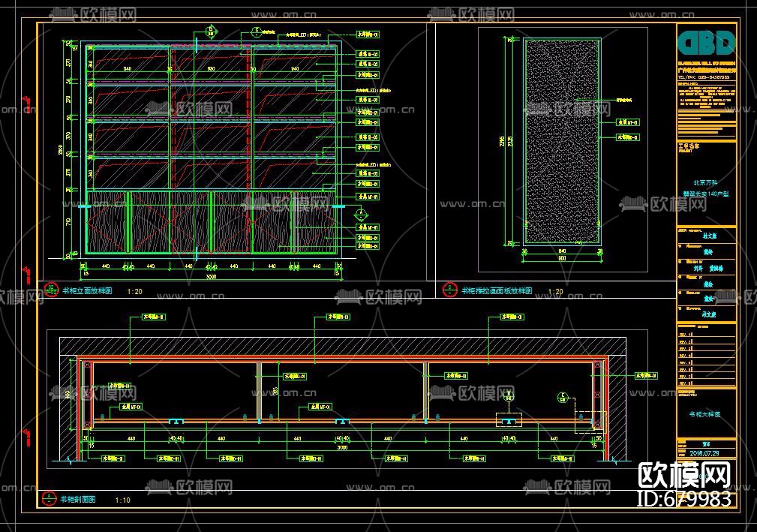757x532 pixels.
Task: Click the large 欧模网 logo at bottom right
Action: point(684,475)
